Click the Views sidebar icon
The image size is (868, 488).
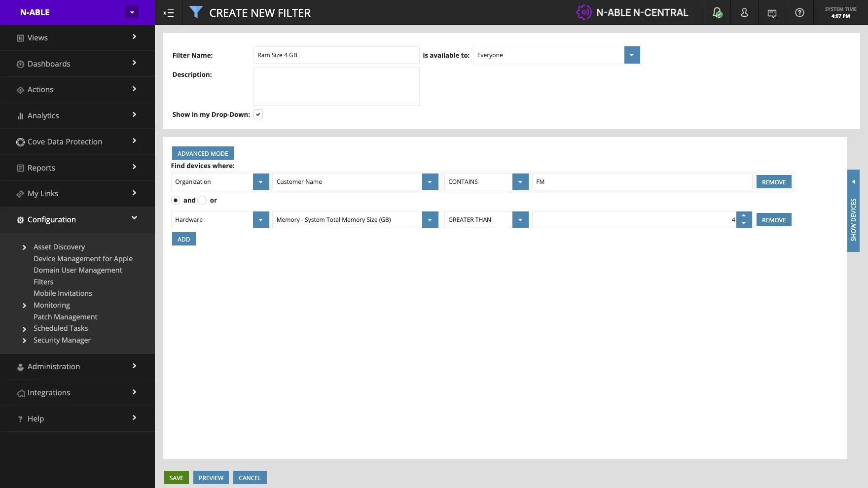[x=20, y=38]
